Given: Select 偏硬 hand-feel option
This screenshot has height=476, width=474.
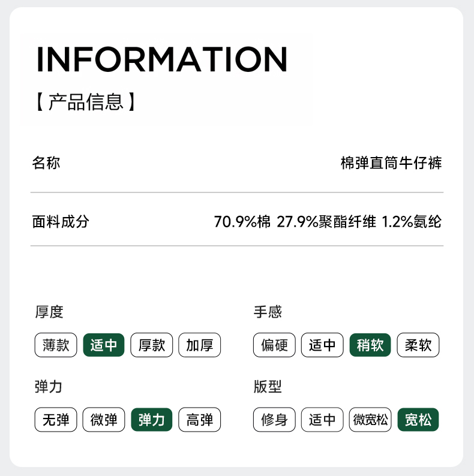Looking at the screenshot, I should click(274, 345).
